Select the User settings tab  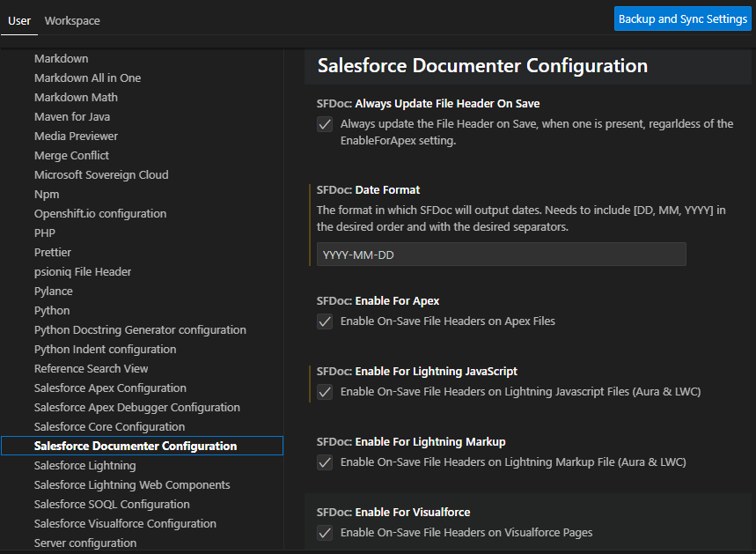[x=19, y=20]
